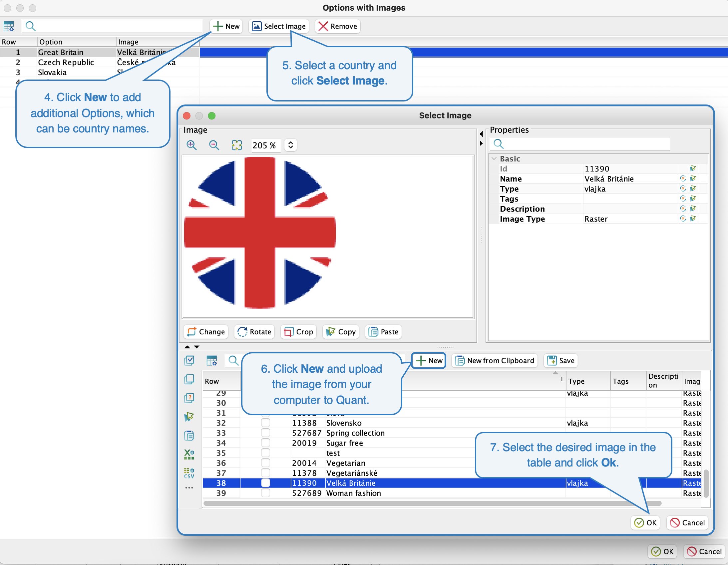Click the select-all checked rows sidebar icon
This screenshot has width=728, height=565.
pyautogui.click(x=189, y=360)
